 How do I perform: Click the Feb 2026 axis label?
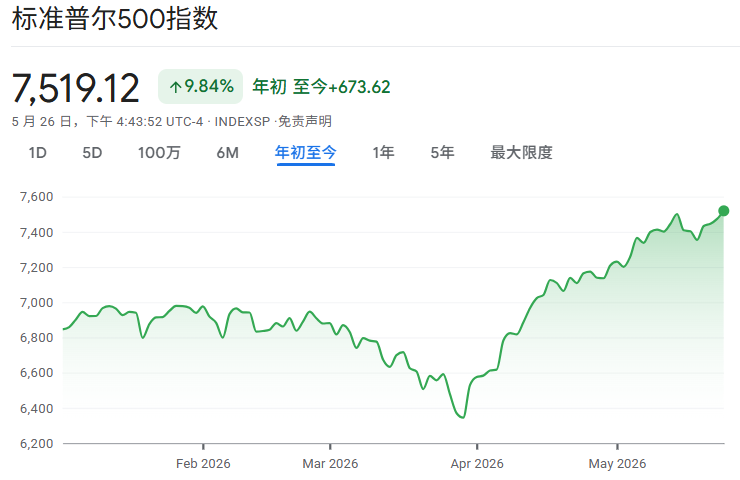point(203,464)
